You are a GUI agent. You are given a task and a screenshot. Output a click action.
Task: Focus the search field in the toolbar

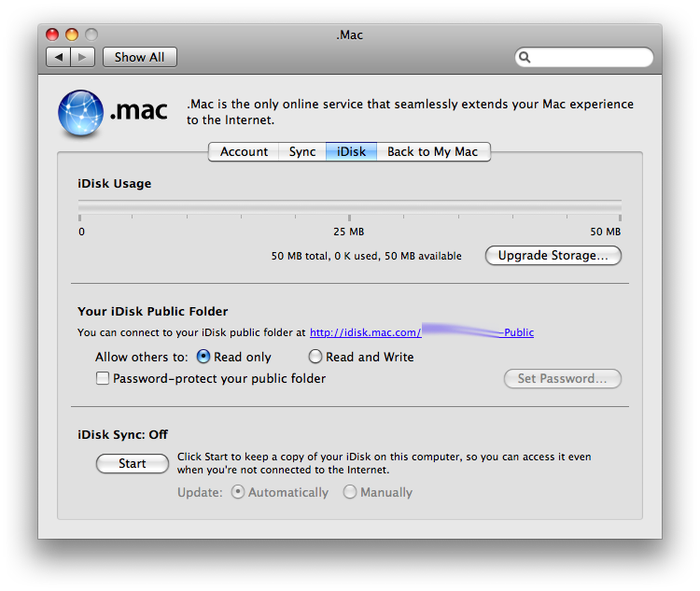click(584, 57)
